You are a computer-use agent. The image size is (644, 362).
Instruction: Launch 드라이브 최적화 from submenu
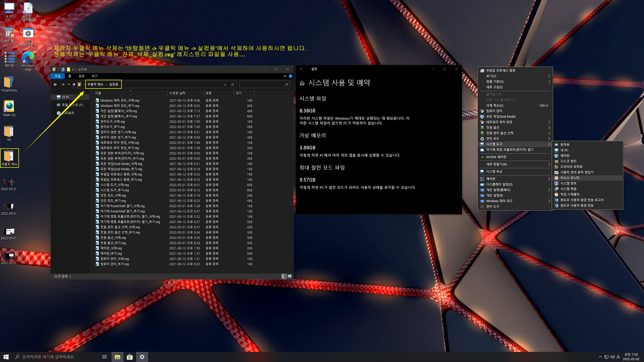pyautogui.click(x=587, y=167)
